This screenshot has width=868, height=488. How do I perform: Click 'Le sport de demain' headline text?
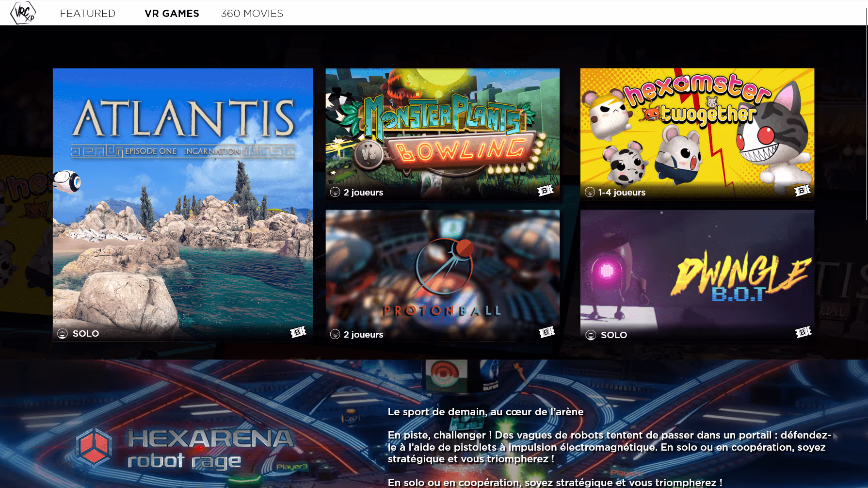point(485,412)
